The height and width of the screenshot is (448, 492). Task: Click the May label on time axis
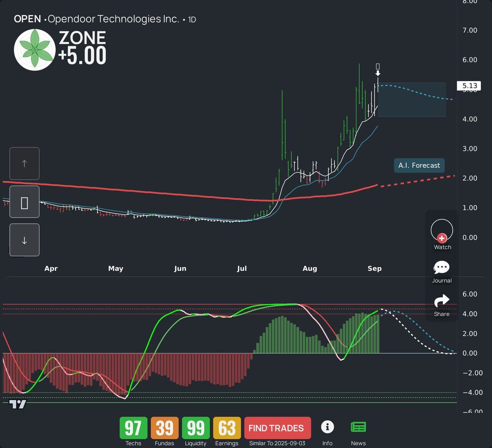pos(116,268)
